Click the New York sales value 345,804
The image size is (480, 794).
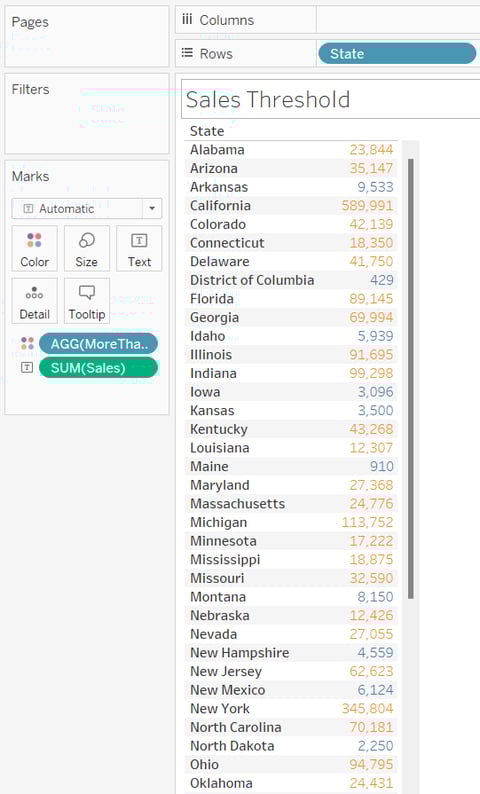pyautogui.click(x=368, y=708)
